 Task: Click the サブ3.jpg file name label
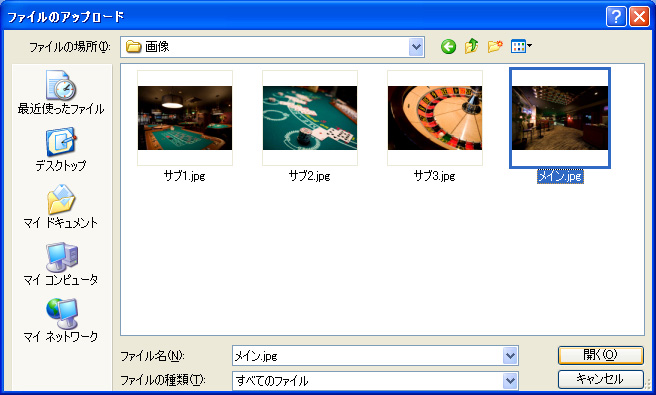(435, 176)
